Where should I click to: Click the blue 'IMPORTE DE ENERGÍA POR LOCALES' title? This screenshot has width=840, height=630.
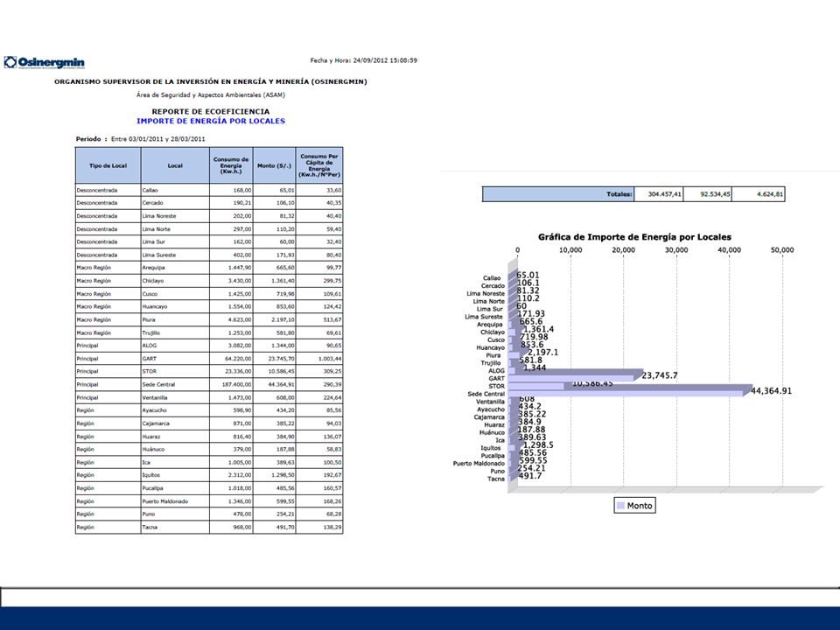coord(211,121)
